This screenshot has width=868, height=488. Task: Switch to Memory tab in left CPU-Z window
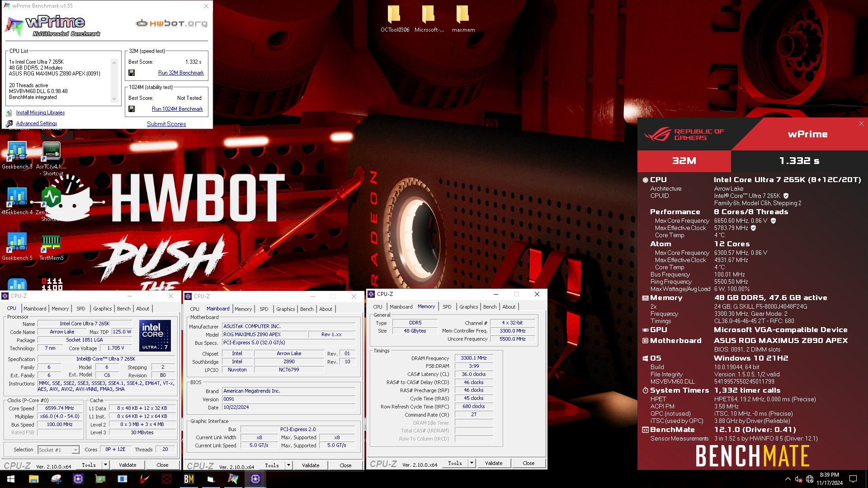pyautogui.click(x=60, y=309)
